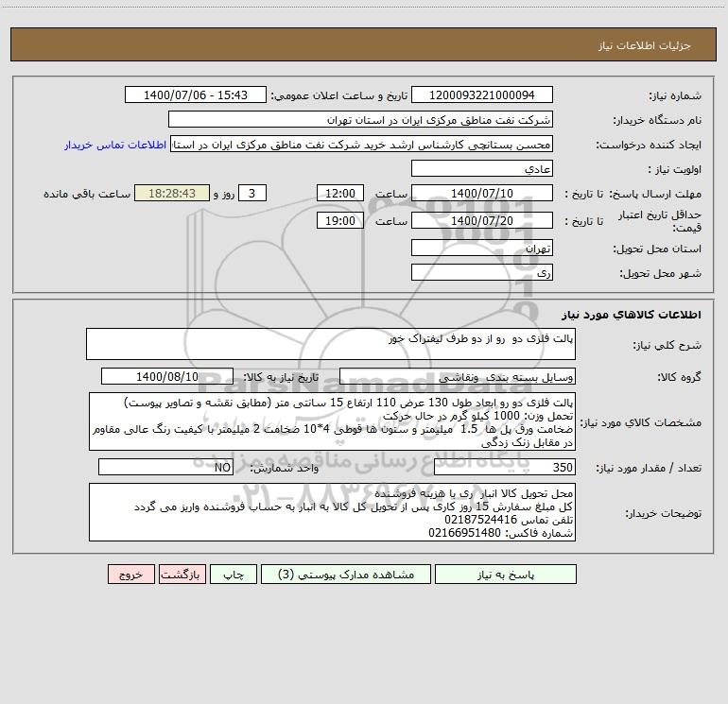
Task: Click the مشخصات کالای مورد نیاز label
Action: pyautogui.click(x=641, y=422)
